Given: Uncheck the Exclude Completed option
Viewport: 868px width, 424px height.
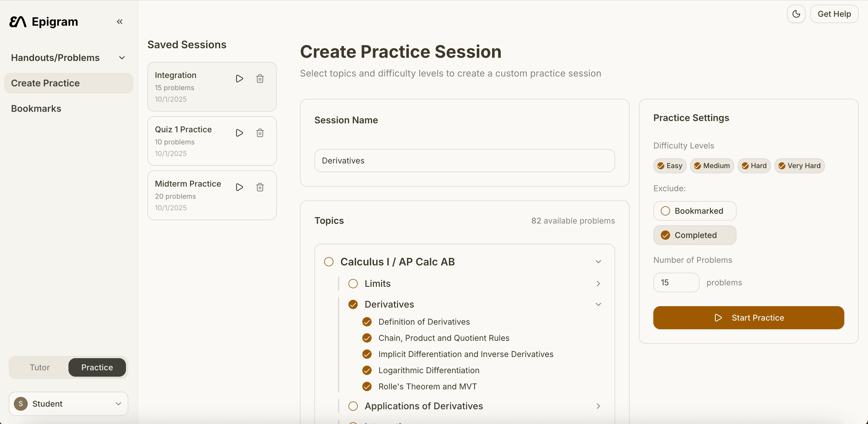Looking at the screenshot, I should (694, 235).
